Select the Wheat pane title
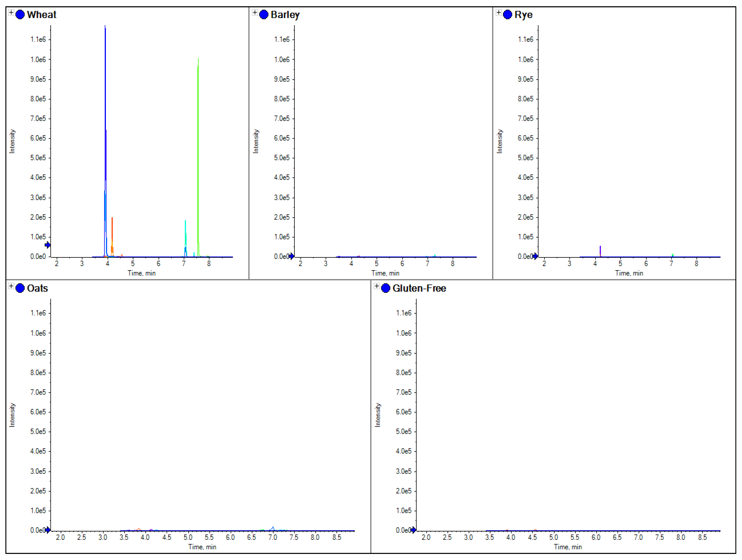742x560 pixels. (x=42, y=15)
